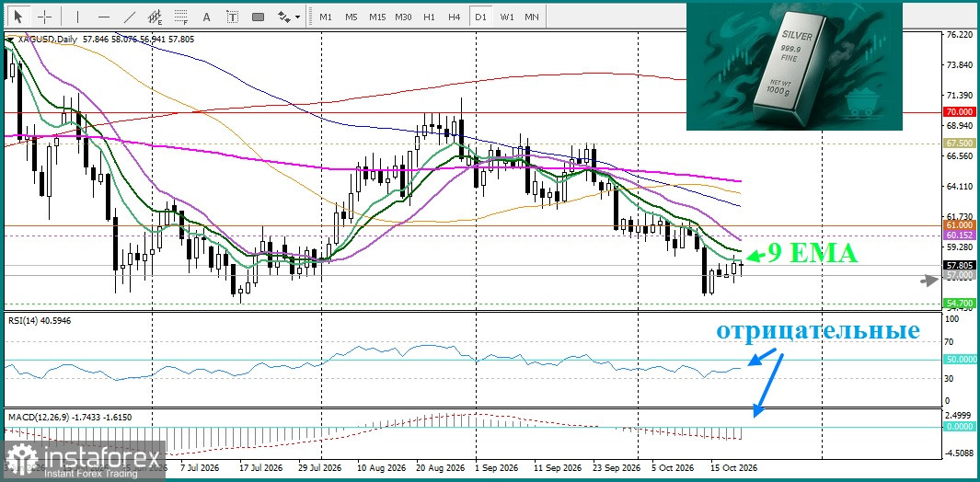
Task: Click the silver bar thumbnail image
Action: pyautogui.click(x=794, y=65)
